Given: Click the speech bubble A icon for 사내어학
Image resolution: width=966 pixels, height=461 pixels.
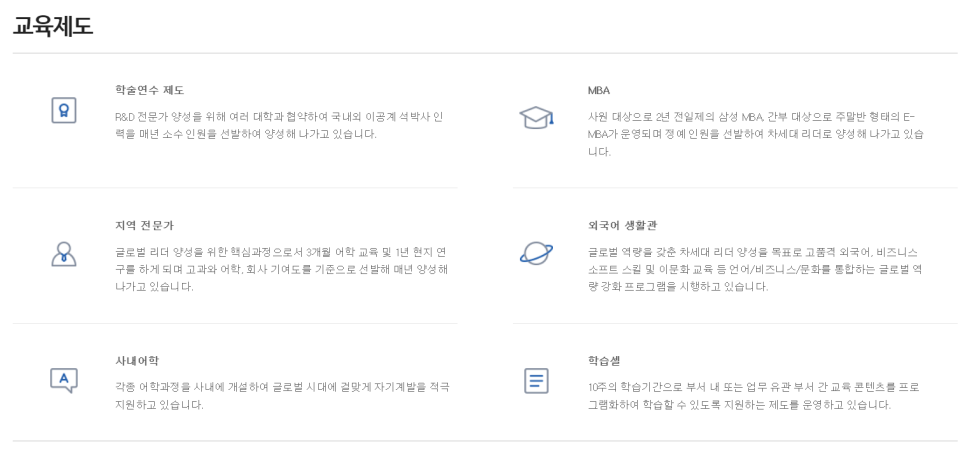Looking at the screenshot, I should [x=62, y=379].
